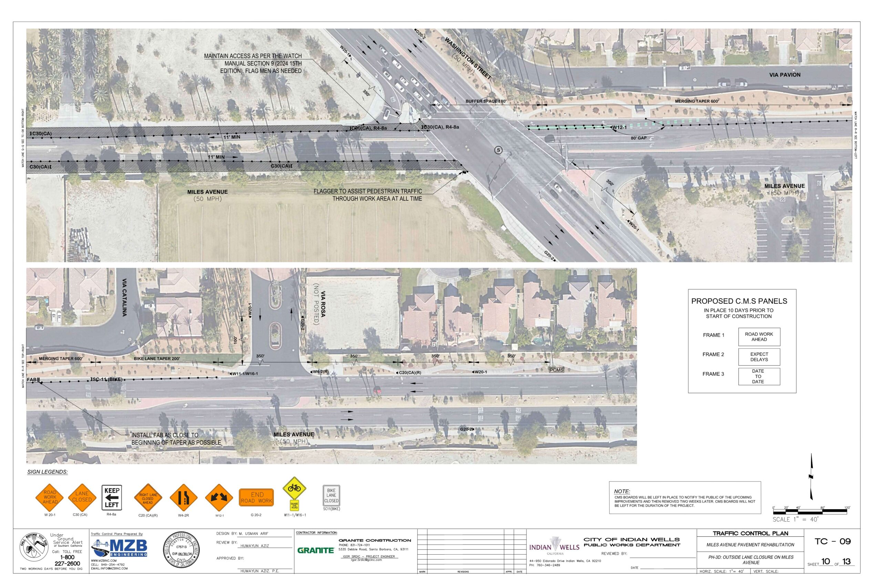
Task: Click the TC - 09 sheet number
Action: click(x=832, y=541)
